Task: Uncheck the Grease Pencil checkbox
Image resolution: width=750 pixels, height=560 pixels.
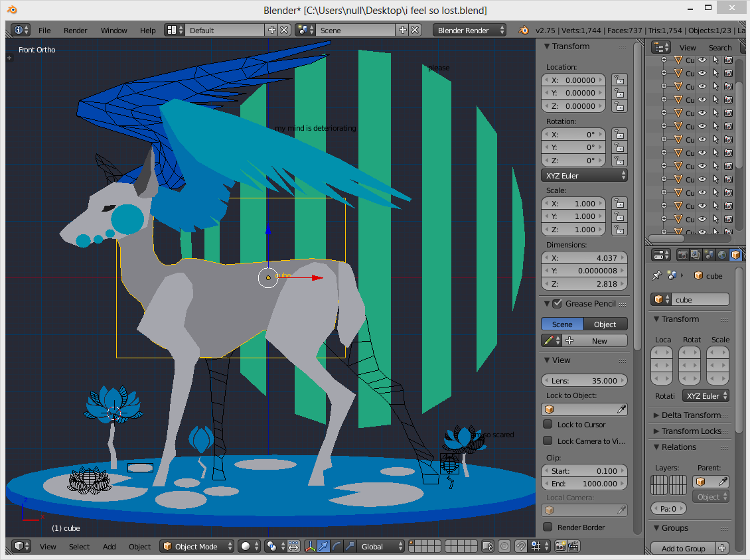Action: (x=557, y=304)
